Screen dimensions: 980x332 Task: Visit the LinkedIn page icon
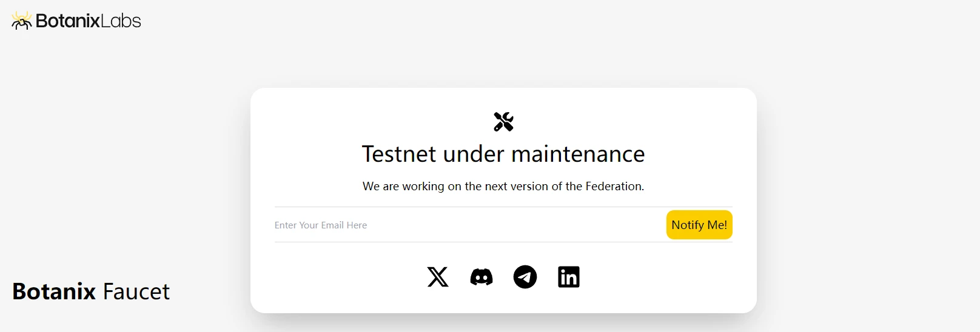coord(569,277)
